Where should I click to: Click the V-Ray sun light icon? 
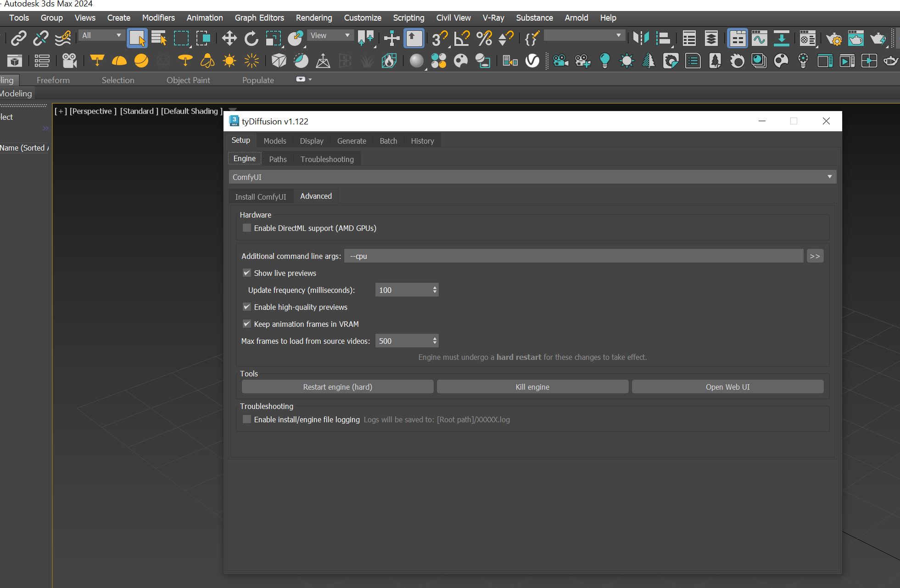pyautogui.click(x=229, y=61)
